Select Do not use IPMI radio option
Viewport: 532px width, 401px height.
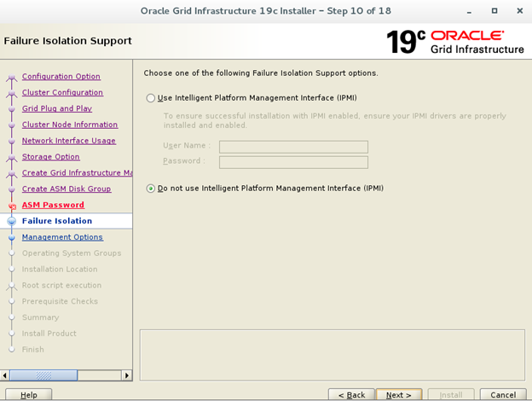tap(150, 189)
